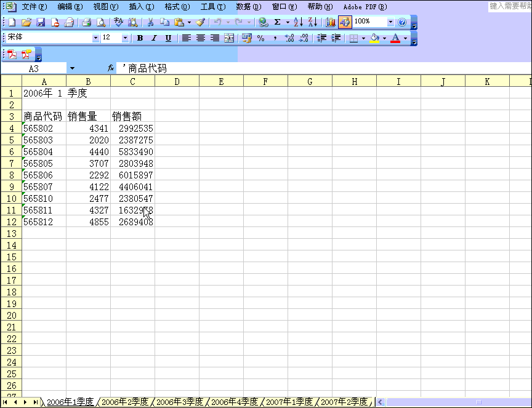Click the Print icon
Screen dimensions: 532x408
(x=87, y=22)
